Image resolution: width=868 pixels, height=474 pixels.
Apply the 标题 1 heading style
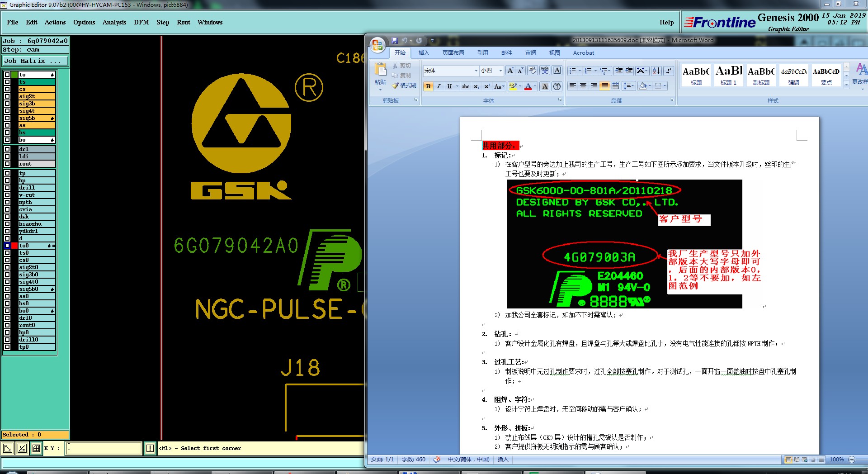pyautogui.click(x=729, y=75)
